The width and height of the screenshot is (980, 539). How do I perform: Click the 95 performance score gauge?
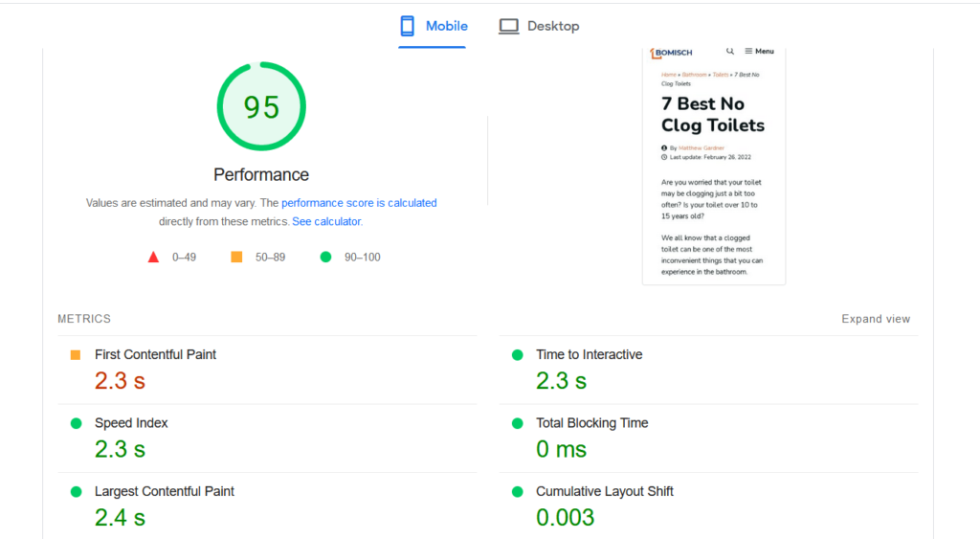coord(261,106)
